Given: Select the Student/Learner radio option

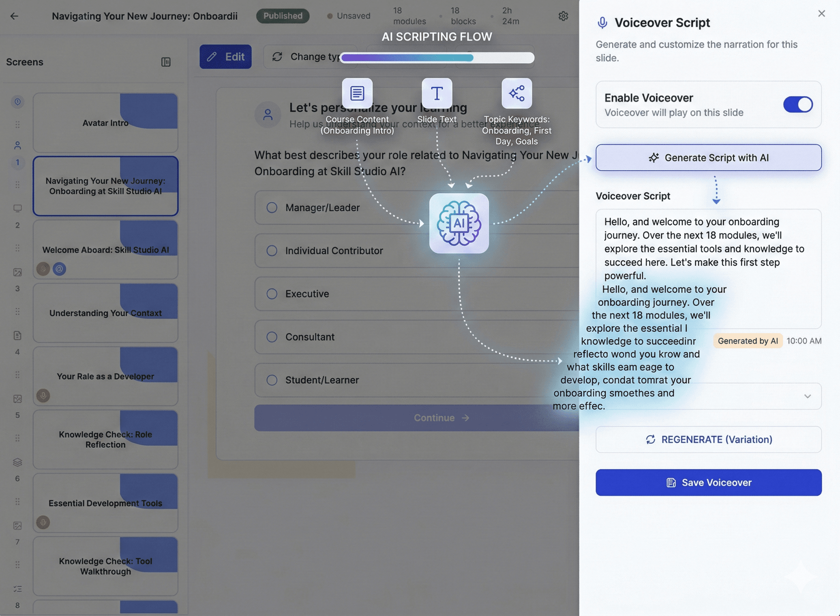Looking at the screenshot, I should [x=272, y=380].
